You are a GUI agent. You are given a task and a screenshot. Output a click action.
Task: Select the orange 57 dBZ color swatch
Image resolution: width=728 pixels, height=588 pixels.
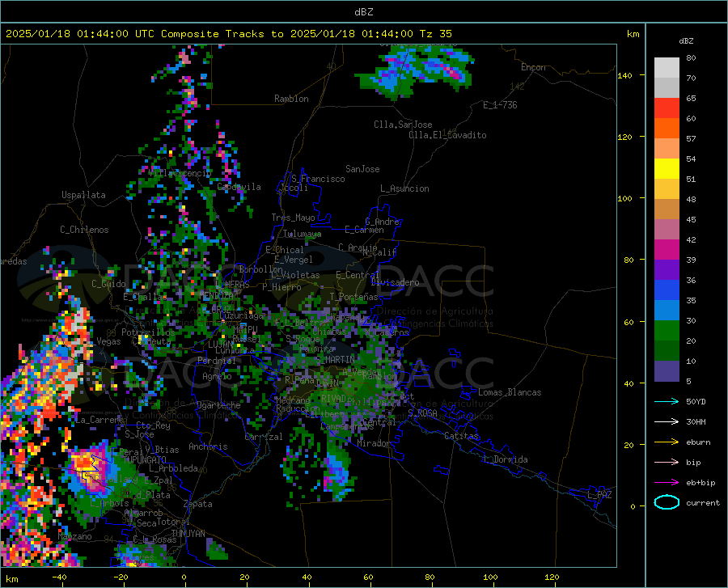coord(667,129)
